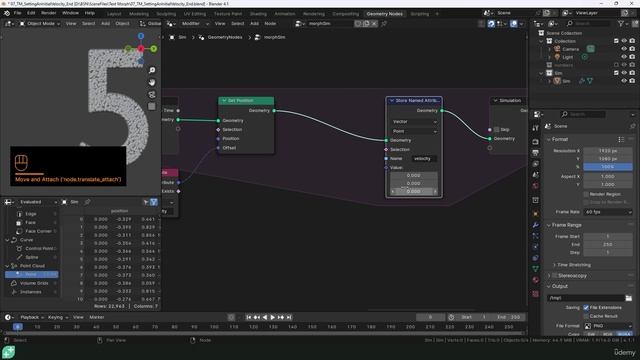The image size is (640, 360).
Task: Open the Object Mode dropdown
Action: pyautogui.click(x=40, y=24)
